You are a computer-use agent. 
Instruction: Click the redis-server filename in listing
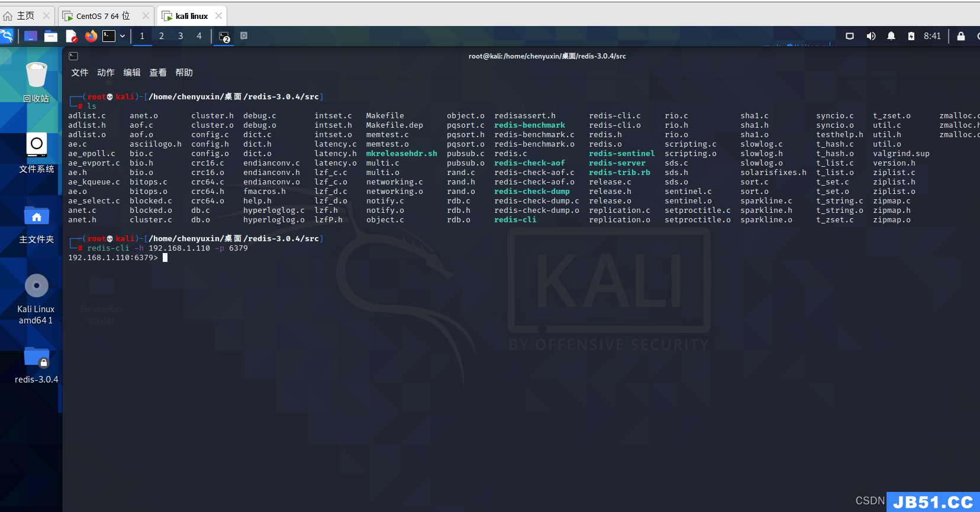point(617,163)
